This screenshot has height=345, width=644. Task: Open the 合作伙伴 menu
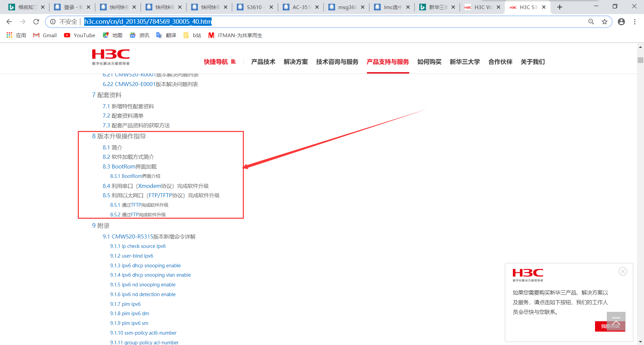500,62
